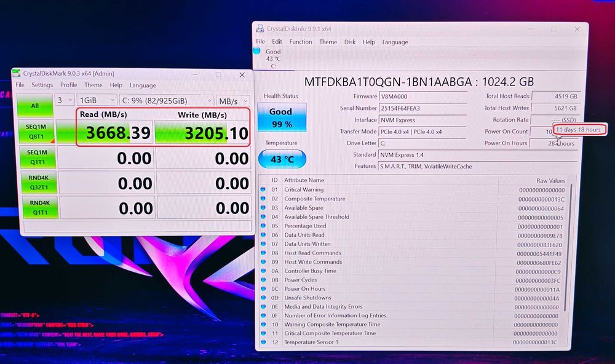Click the Good 99 % health status box
This screenshot has width=615, height=364.
pyautogui.click(x=282, y=117)
